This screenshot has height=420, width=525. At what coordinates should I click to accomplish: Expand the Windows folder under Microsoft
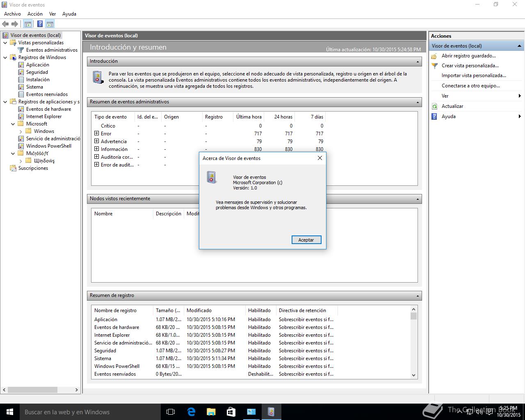point(21,131)
